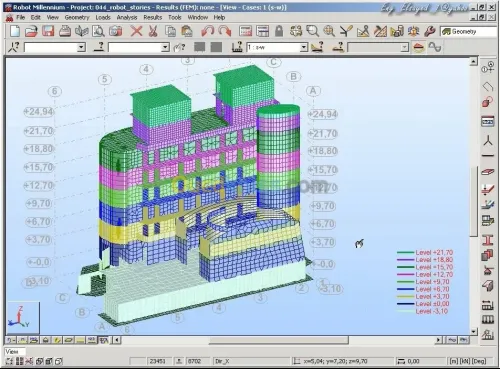
Task: Click the Level +21,70 legend entry
Action: (x=425, y=252)
